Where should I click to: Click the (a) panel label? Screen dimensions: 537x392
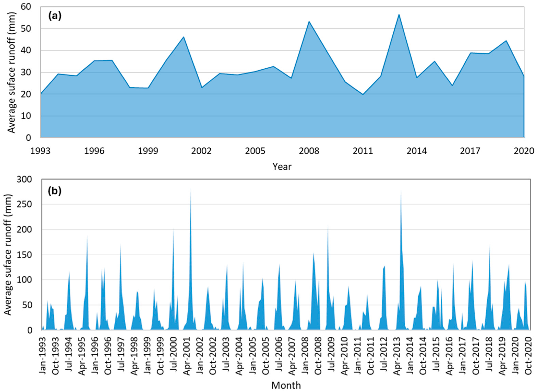[x=55, y=16]
